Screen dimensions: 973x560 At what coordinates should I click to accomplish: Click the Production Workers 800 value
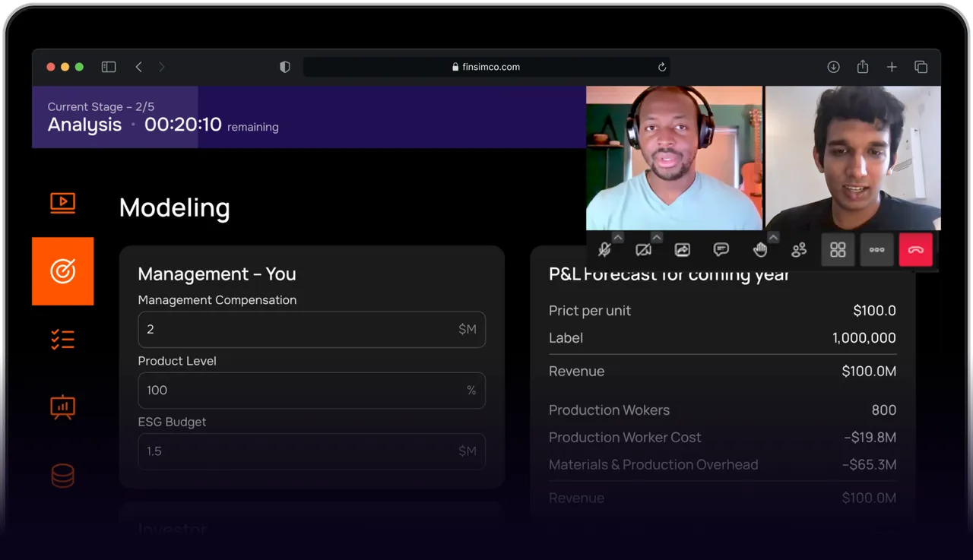[884, 410]
